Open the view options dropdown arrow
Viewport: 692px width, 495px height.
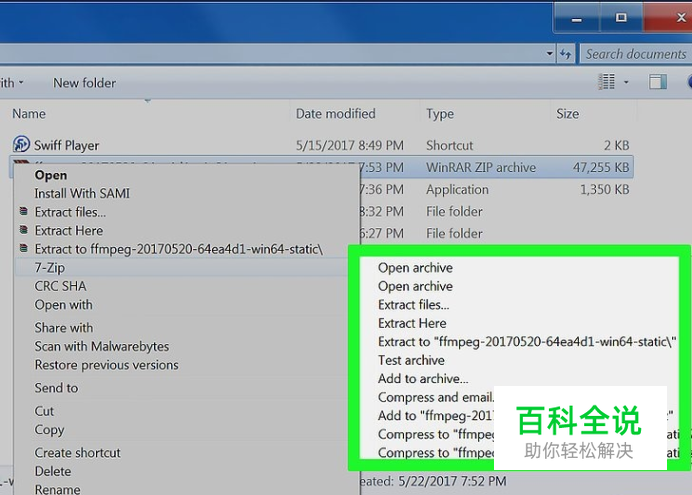[x=626, y=82]
